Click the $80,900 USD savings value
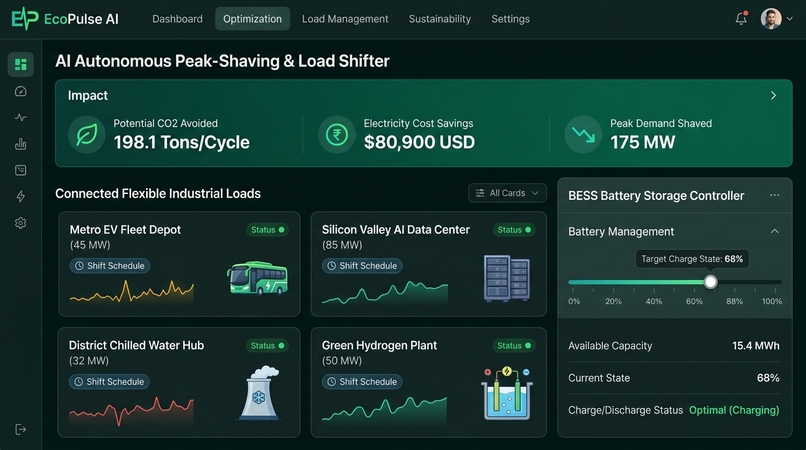 pyautogui.click(x=419, y=142)
